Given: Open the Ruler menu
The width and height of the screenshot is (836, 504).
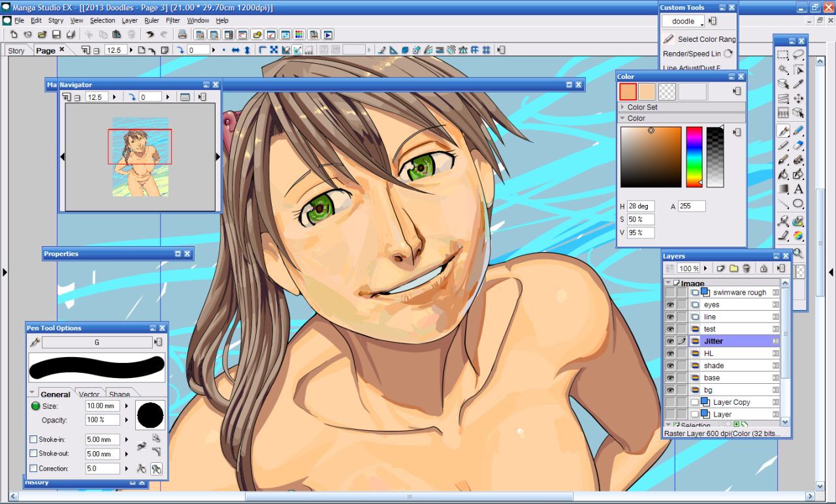Looking at the screenshot, I should coord(152,20).
